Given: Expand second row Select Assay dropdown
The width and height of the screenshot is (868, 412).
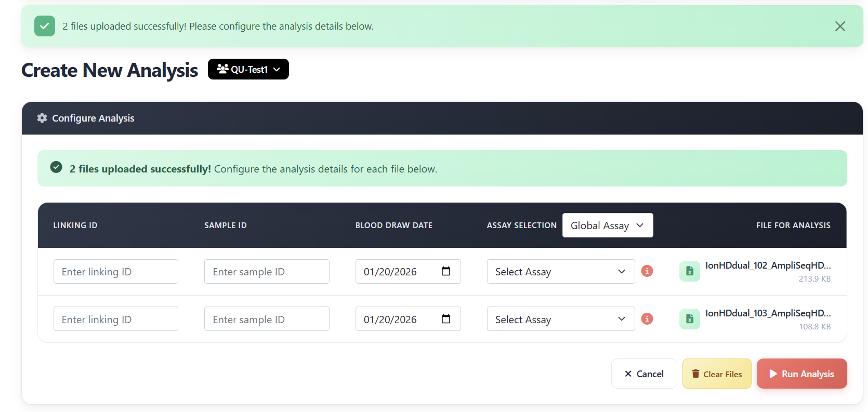Looking at the screenshot, I should click(560, 319).
